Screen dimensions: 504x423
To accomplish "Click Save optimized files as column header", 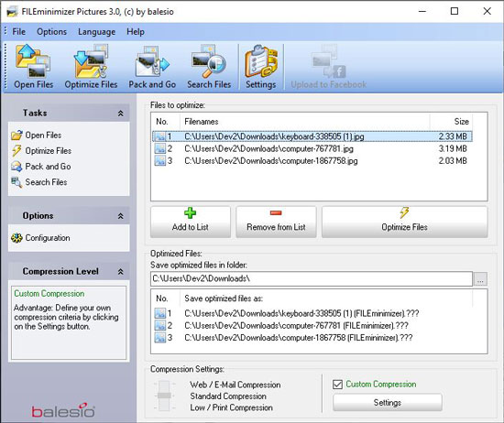I will click(326, 298).
